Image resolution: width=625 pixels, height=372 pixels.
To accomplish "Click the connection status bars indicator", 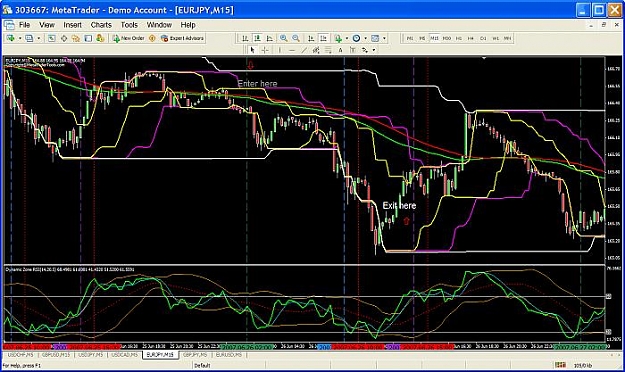I will [560, 365].
